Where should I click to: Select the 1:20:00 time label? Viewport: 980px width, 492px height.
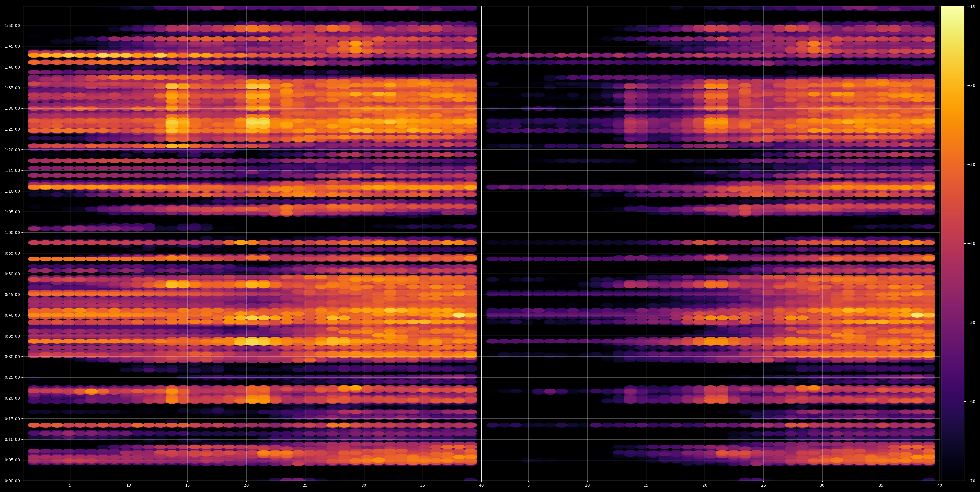click(x=12, y=149)
